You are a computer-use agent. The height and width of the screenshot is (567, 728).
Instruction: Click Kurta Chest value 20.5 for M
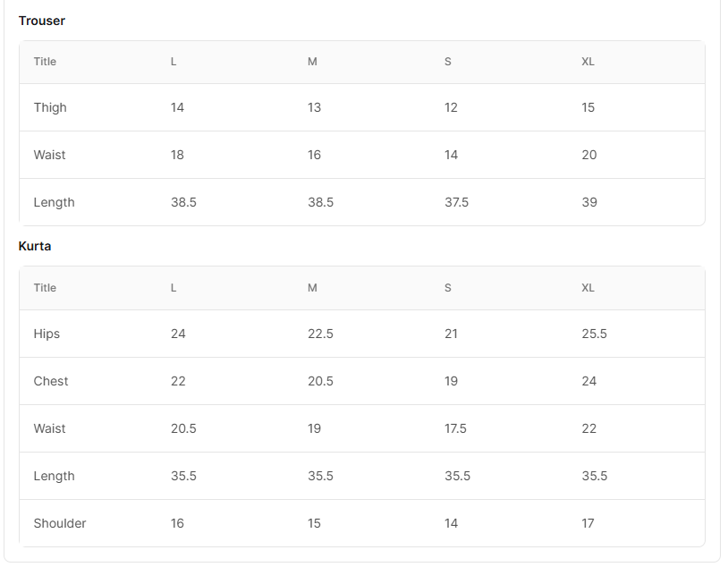(x=320, y=381)
